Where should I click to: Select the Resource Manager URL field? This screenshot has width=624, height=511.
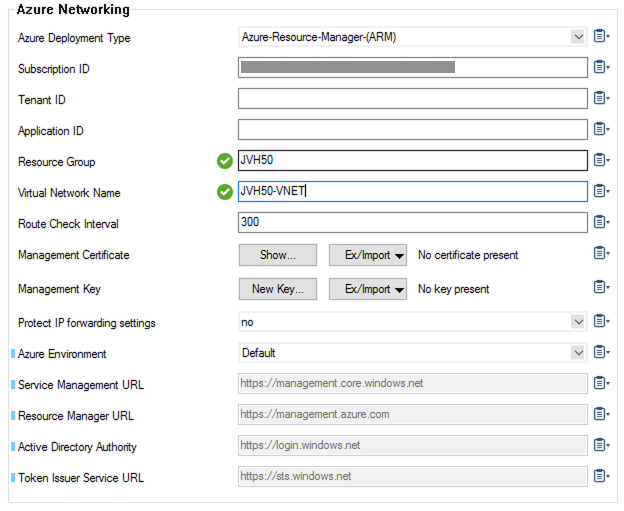413,415
